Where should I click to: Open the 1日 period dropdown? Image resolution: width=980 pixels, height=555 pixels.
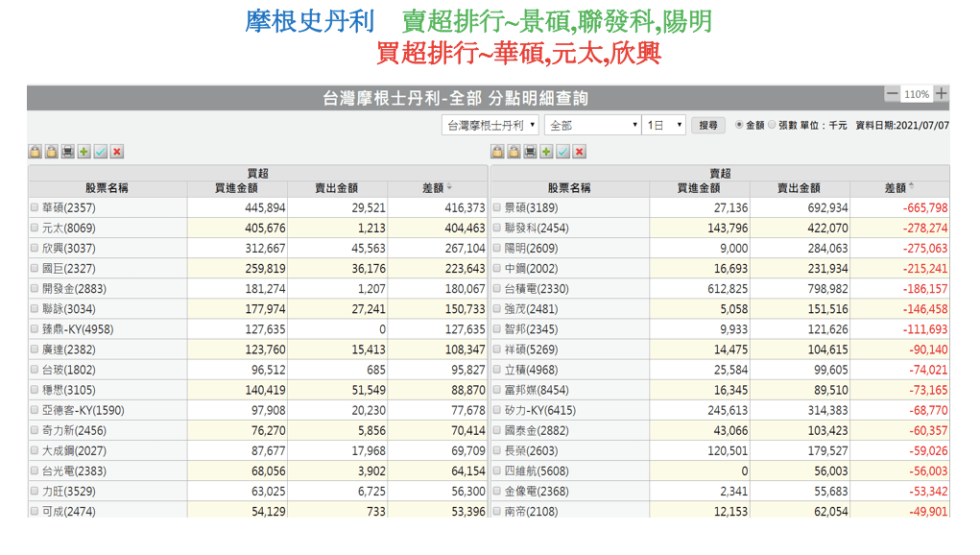pyautogui.click(x=664, y=125)
